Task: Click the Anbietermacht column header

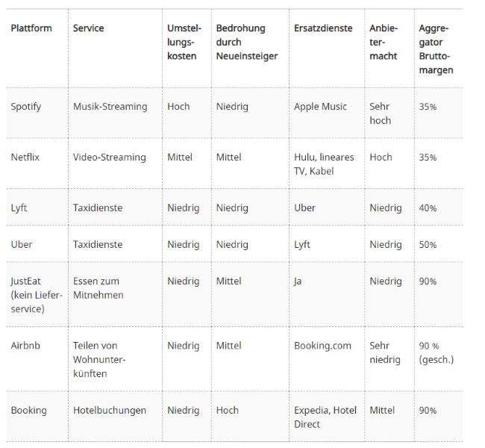Action: coord(384,43)
